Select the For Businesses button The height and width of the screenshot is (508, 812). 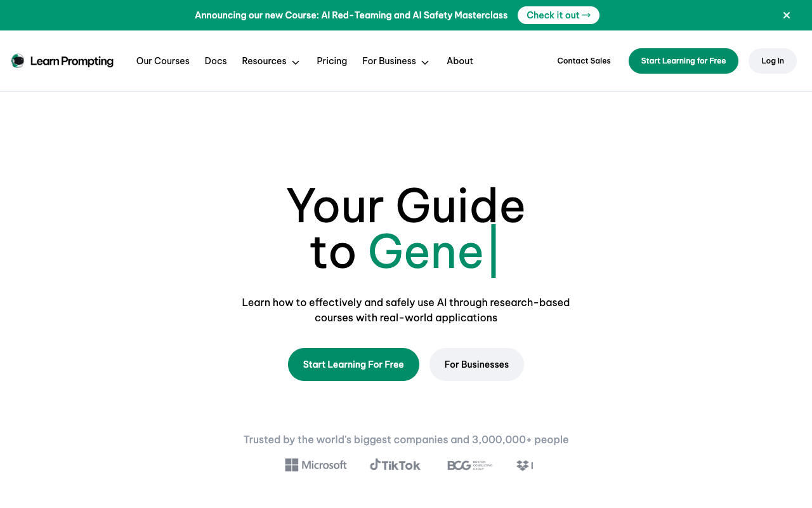click(x=476, y=364)
